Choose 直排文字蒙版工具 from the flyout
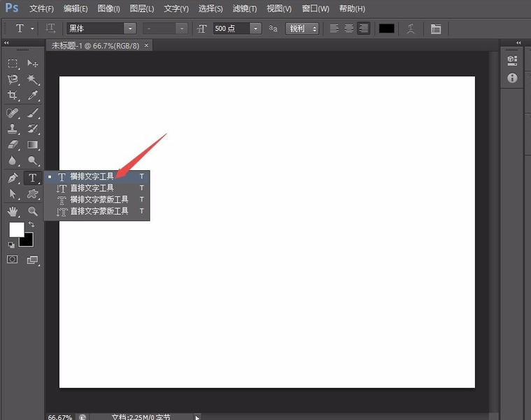The width and height of the screenshot is (531, 420). [97, 211]
